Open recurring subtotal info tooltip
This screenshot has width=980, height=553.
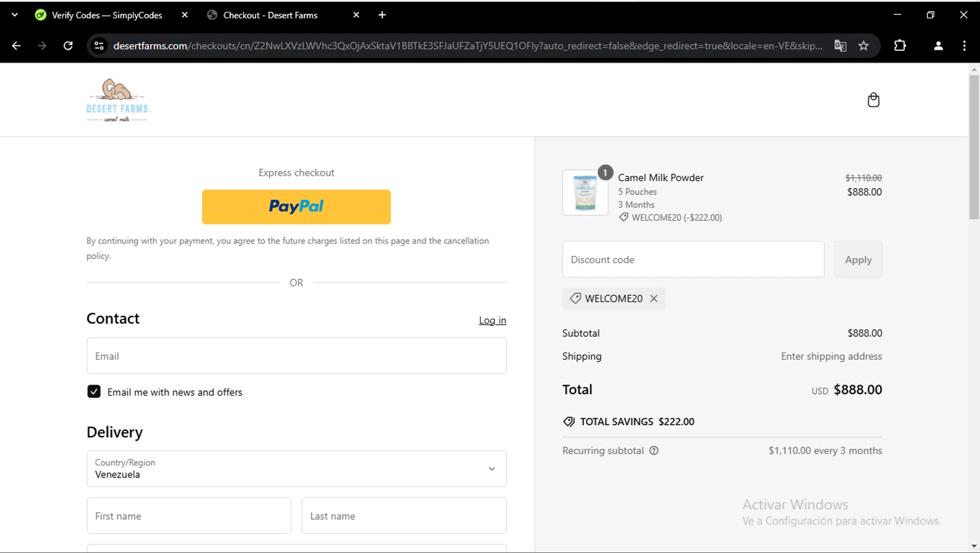[x=654, y=450]
